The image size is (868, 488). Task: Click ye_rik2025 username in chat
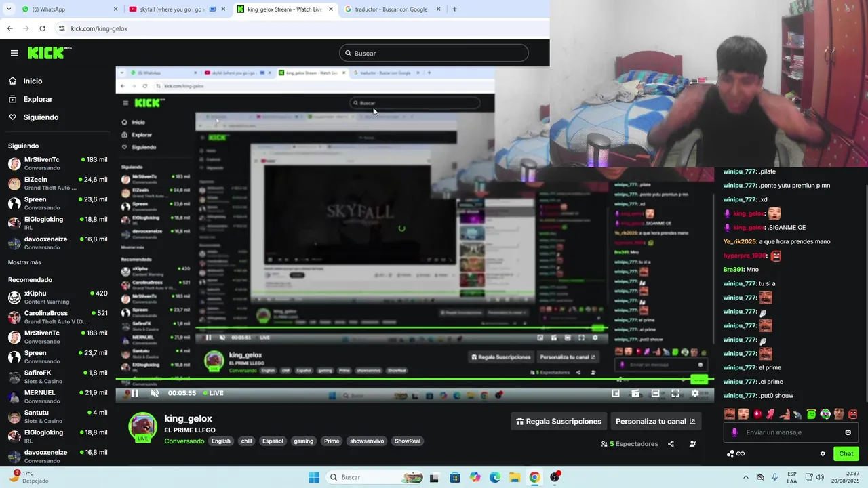739,242
